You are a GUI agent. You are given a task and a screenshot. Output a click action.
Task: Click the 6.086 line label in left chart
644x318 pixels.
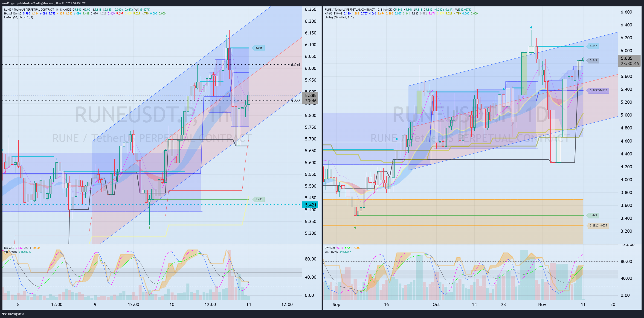[x=258, y=48]
